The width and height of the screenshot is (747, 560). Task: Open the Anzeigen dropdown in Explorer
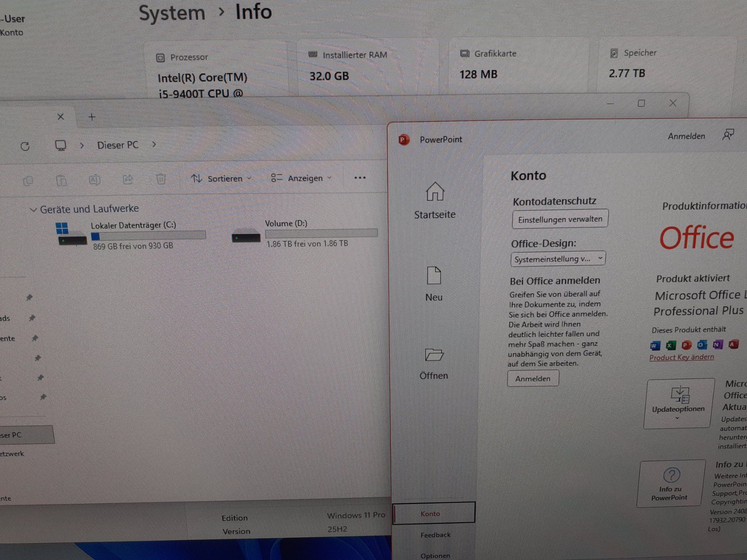301,178
